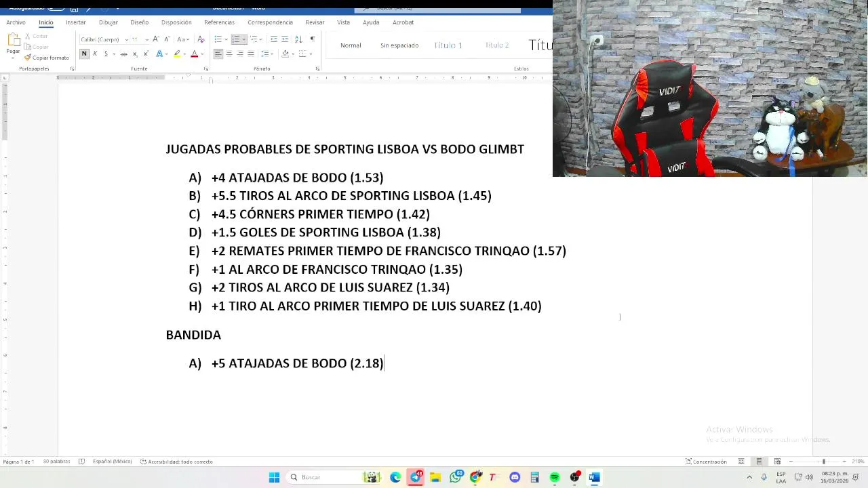Open Microsoft Edge from the taskbar
Screen dimensions: 868x488
(x=395, y=477)
